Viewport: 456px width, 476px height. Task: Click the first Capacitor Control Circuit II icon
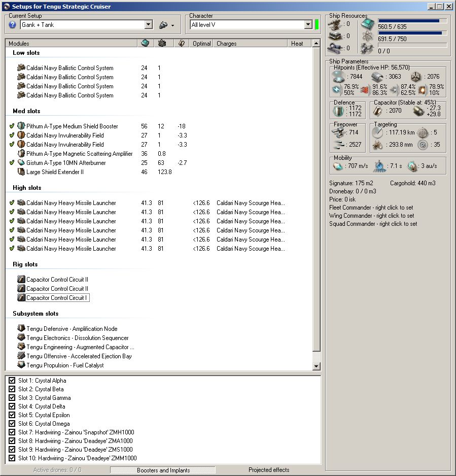pos(21,279)
